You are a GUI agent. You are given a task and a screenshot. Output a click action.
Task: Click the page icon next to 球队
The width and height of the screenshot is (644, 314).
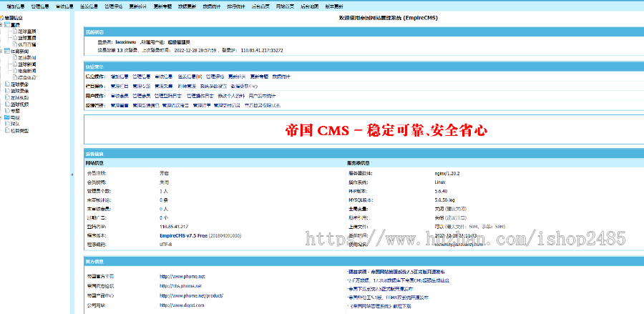point(7,124)
